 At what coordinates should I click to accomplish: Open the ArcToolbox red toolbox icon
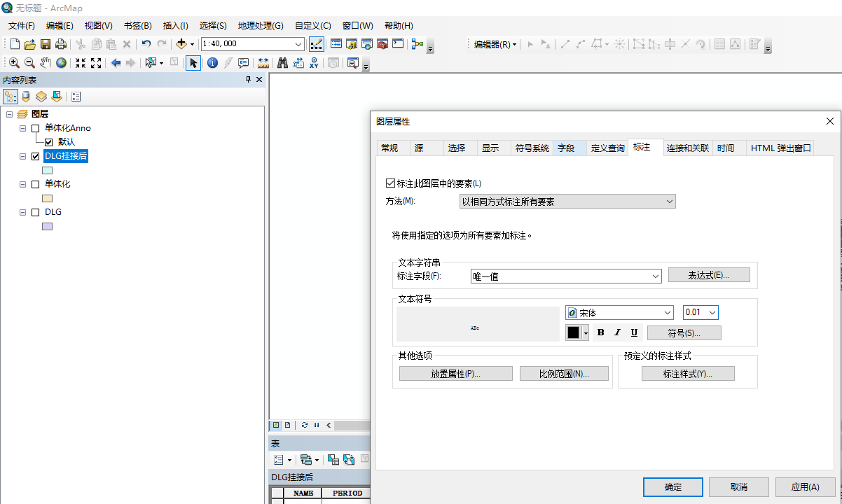pyautogui.click(x=382, y=44)
